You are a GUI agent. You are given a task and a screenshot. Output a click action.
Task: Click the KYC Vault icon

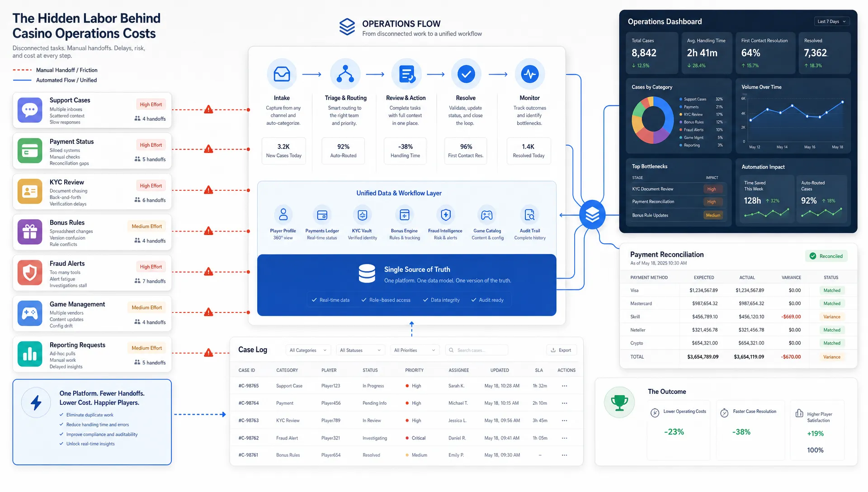click(x=363, y=215)
